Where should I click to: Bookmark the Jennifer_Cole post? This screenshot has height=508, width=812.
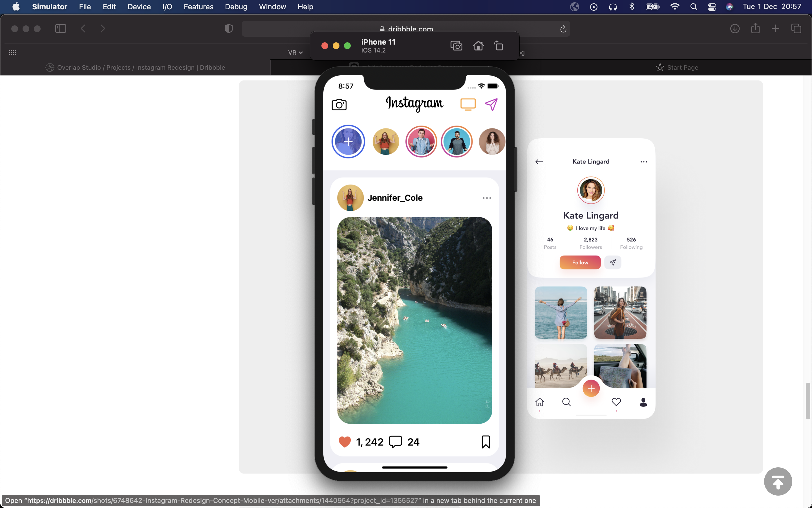[x=486, y=442]
